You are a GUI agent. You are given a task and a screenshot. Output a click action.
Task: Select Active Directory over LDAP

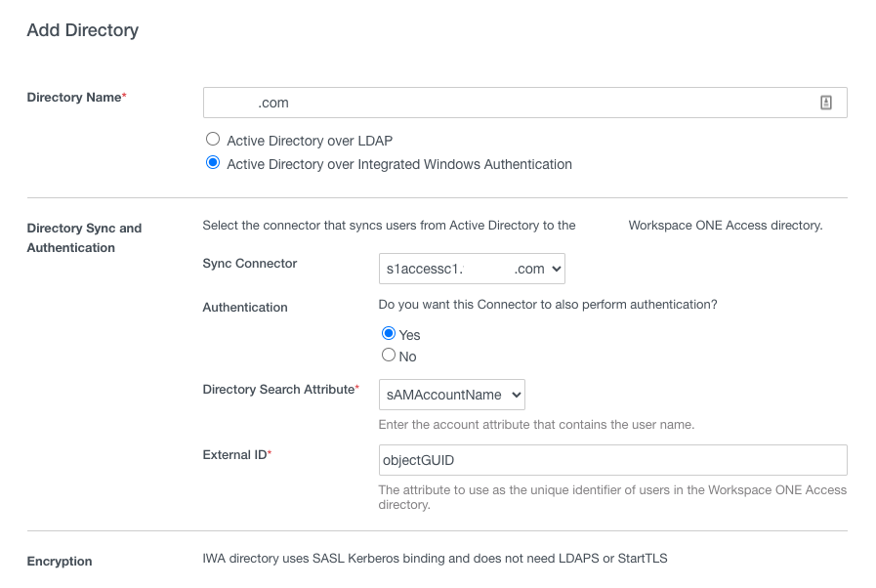(212, 139)
